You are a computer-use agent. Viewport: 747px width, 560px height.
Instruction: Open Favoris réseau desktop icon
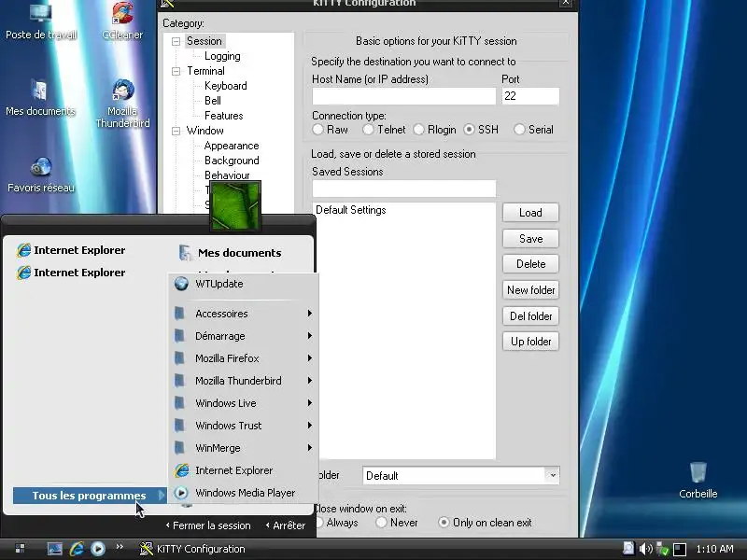(x=41, y=175)
